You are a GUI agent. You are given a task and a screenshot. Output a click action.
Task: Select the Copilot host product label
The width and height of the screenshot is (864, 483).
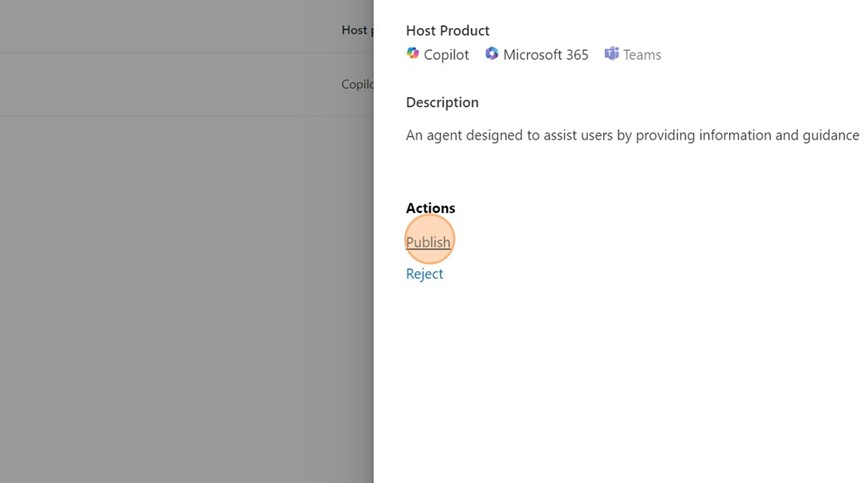coord(446,55)
